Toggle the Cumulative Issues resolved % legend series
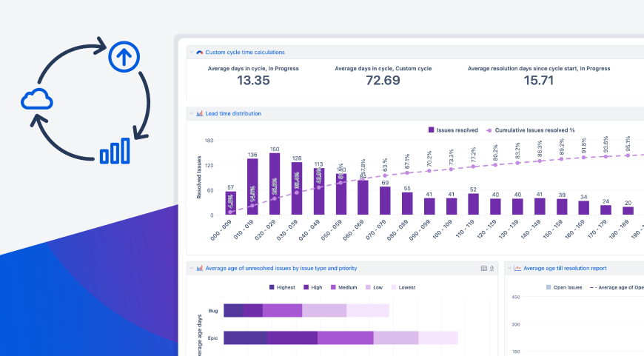Image resolution: width=644 pixels, height=356 pixels. [530, 130]
